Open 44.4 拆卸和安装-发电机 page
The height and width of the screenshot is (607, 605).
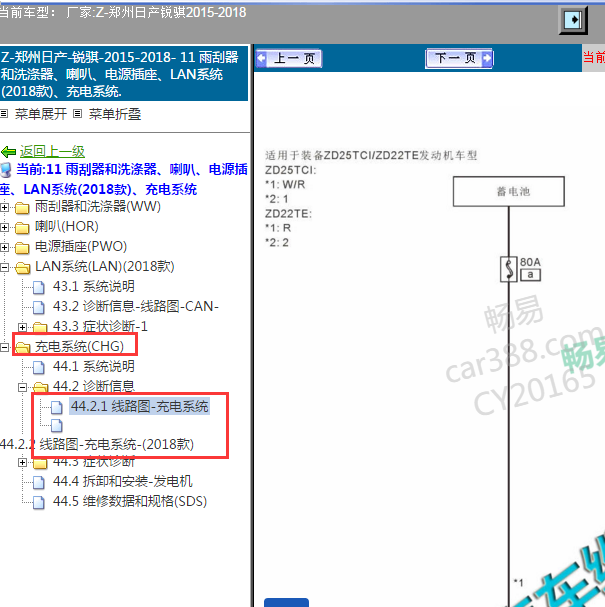click(123, 481)
